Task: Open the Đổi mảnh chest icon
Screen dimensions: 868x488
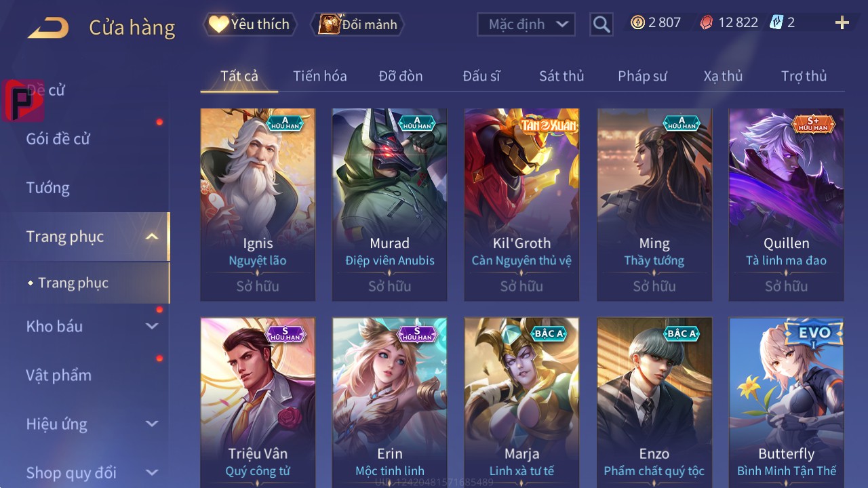Action: click(x=329, y=24)
